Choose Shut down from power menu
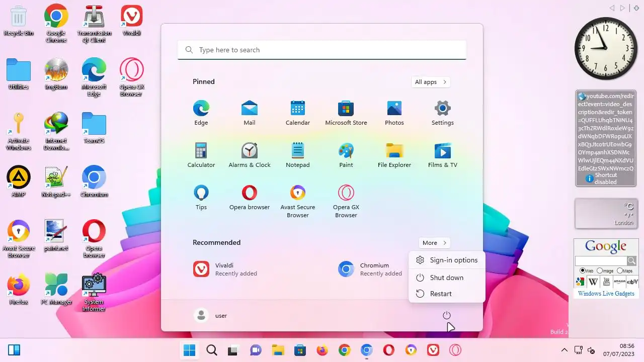The height and width of the screenshot is (362, 644). coord(447,278)
